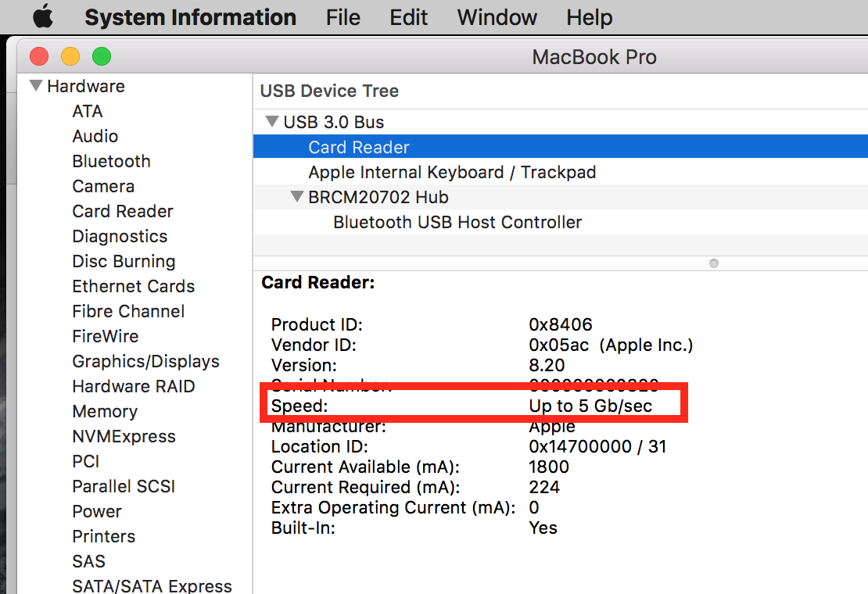
Task: Select SATA/SATA Express in the sidebar
Action: point(152,585)
